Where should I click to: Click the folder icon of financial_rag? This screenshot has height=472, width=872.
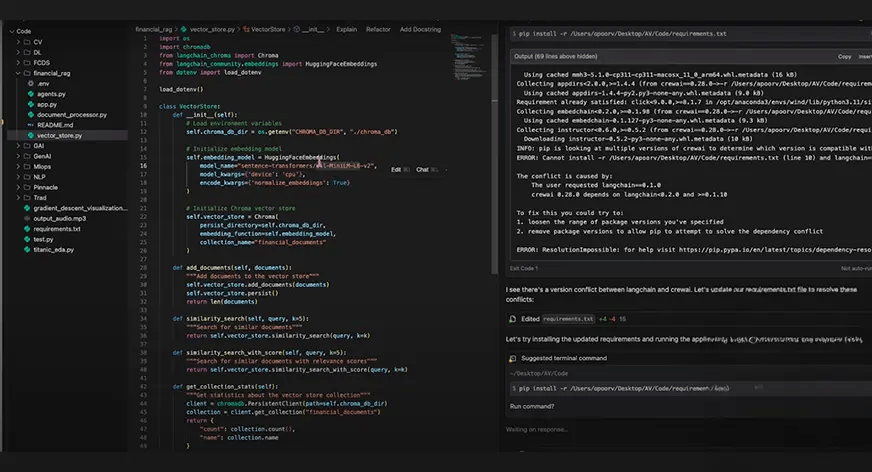(27, 73)
